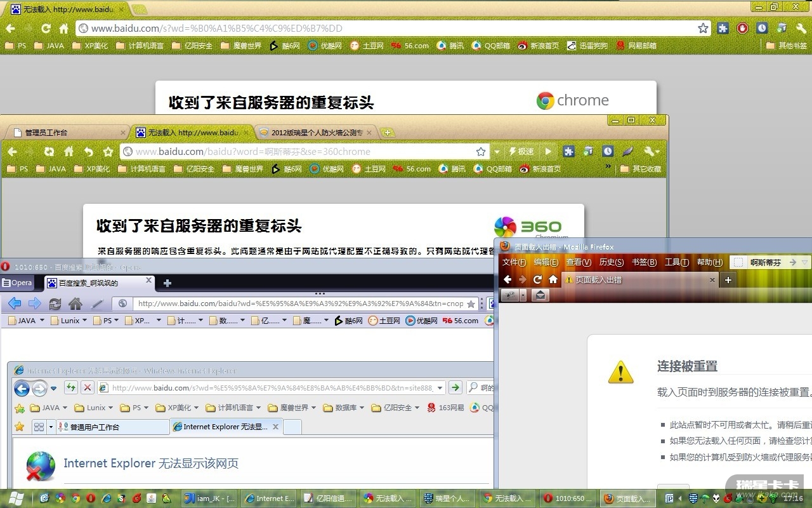Click Opera home button
Viewport: 812px width, 508px height.
(75, 304)
